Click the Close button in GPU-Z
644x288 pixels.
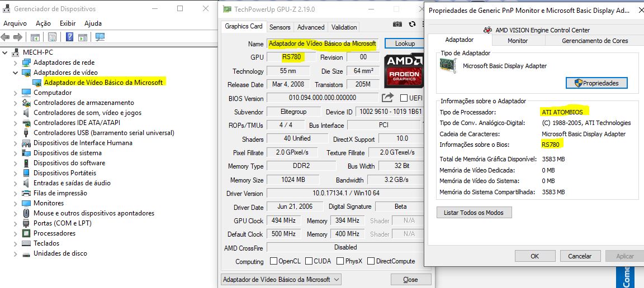tap(410, 280)
